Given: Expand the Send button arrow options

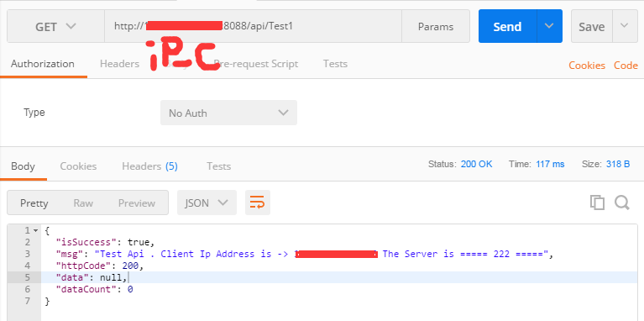Looking at the screenshot, I should 549,26.
